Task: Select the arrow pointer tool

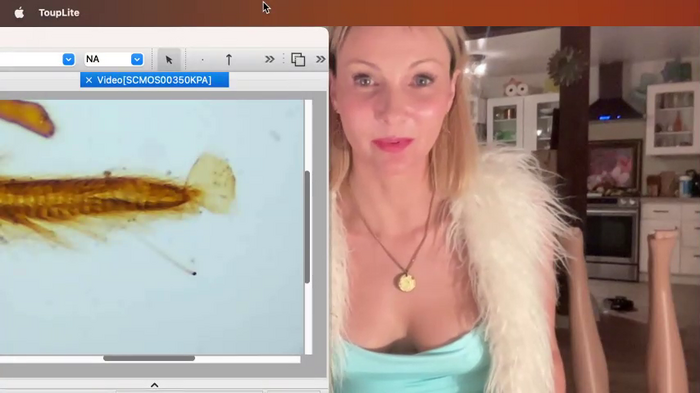Action: 169,59
